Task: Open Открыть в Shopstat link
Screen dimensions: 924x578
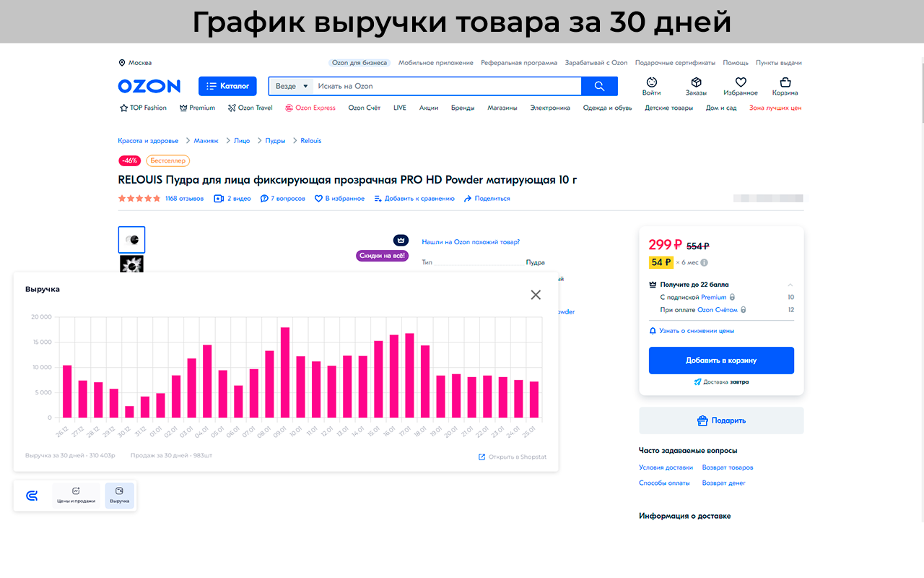Action: [x=513, y=457]
